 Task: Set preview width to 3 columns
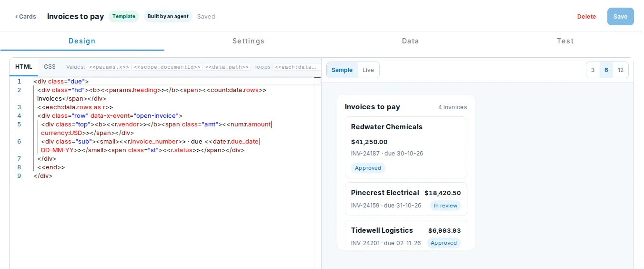(593, 70)
